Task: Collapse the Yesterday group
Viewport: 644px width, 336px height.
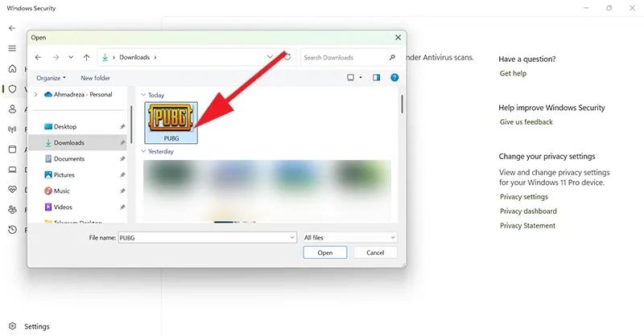Action: tap(144, 151)
